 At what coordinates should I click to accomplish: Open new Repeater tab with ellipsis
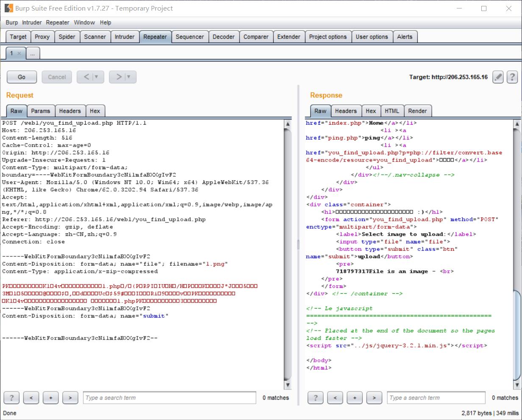pos(33,53)
